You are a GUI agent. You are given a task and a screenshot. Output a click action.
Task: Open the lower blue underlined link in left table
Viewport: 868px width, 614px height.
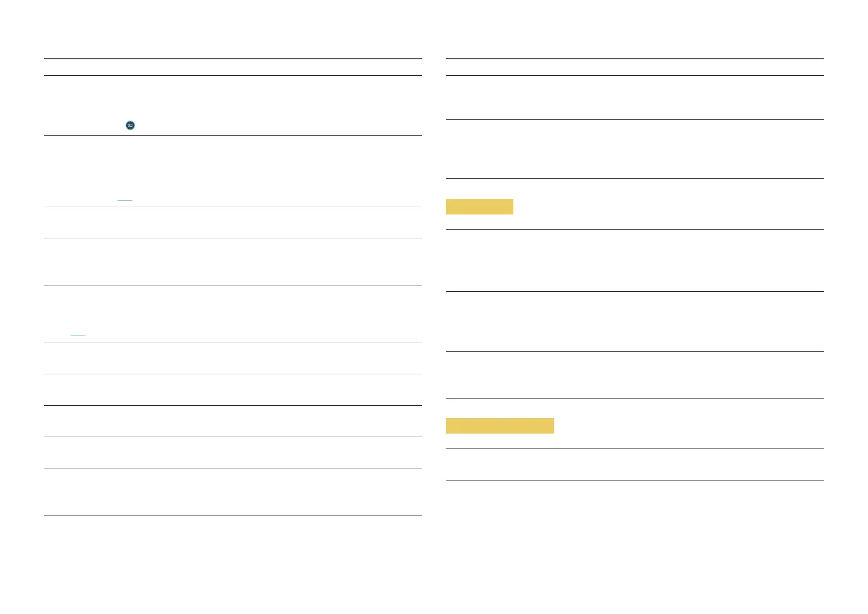pos(78,335)
